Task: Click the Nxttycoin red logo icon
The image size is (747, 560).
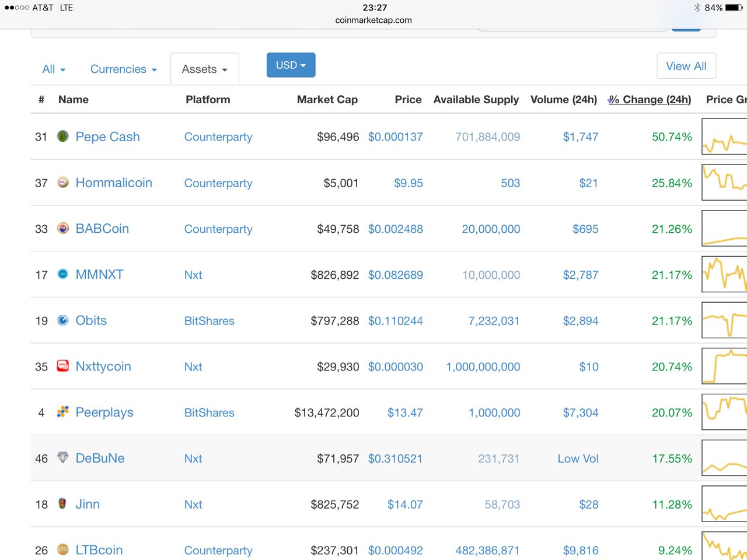Action: pyautogui.click(x=63, y=366)
